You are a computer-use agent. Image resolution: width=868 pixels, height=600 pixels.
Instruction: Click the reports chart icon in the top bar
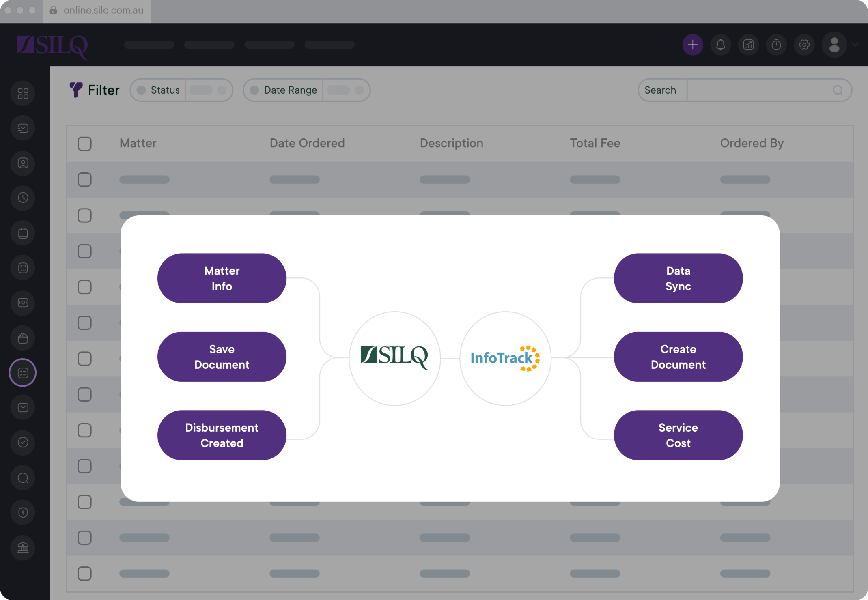[749, 45]
